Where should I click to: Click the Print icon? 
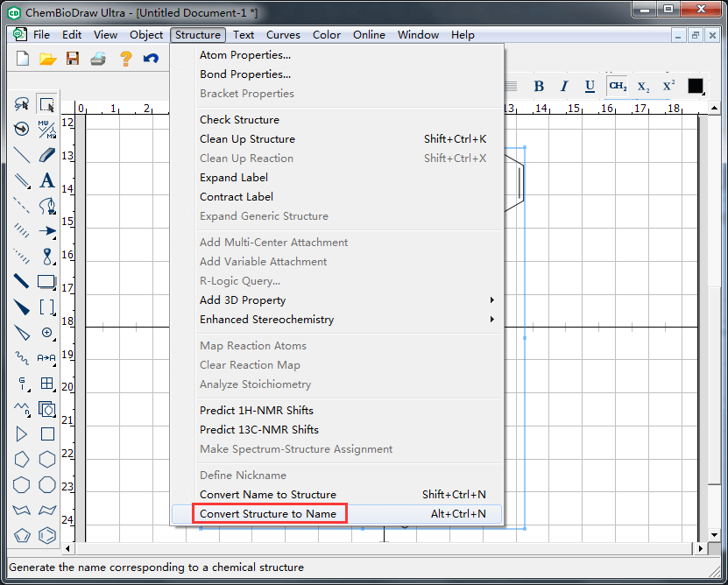click(98, 59)
